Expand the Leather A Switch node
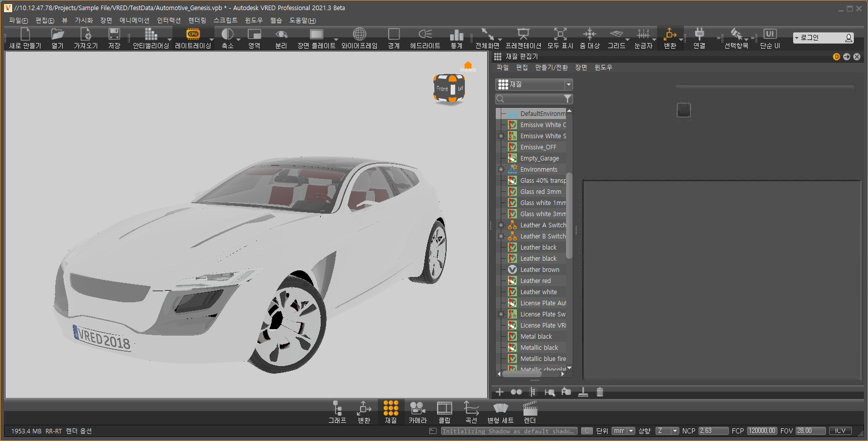868x441 pixels. click(x=501, y=225)
